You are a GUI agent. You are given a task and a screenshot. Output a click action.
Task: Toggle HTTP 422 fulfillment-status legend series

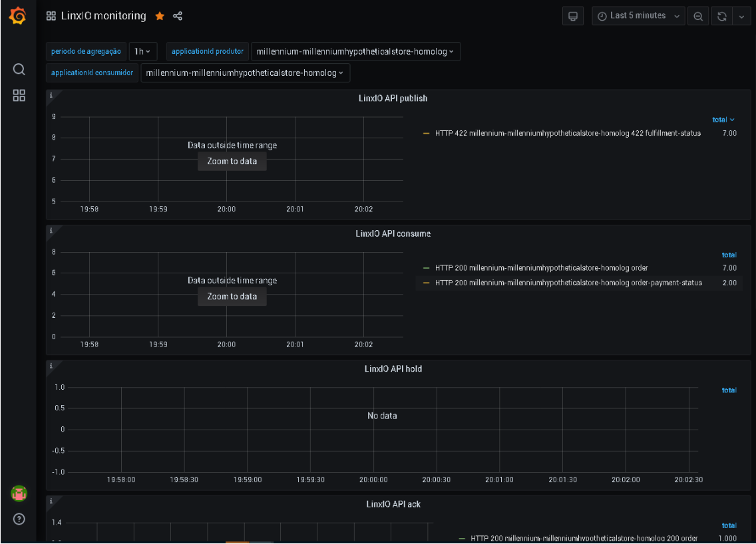568,133
